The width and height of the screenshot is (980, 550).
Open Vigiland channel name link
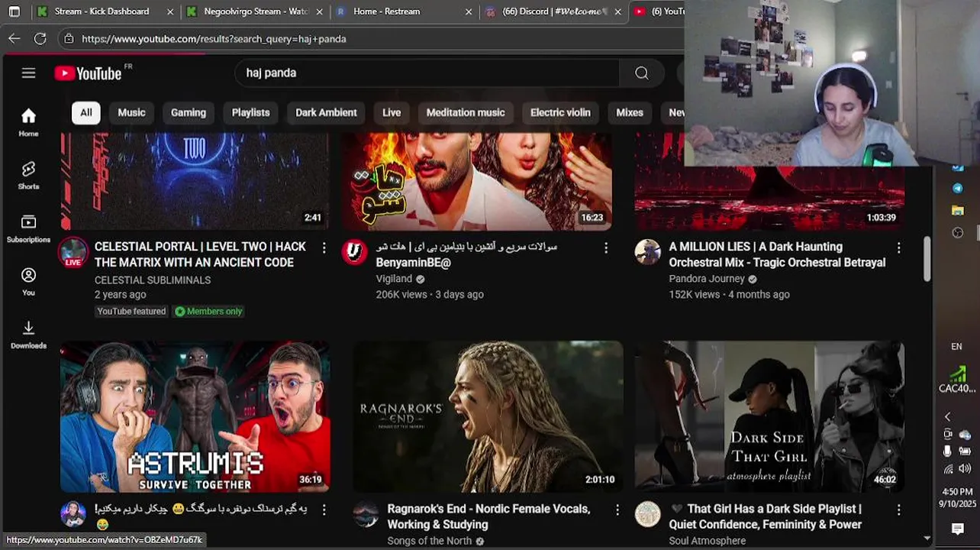pos(394,279)
